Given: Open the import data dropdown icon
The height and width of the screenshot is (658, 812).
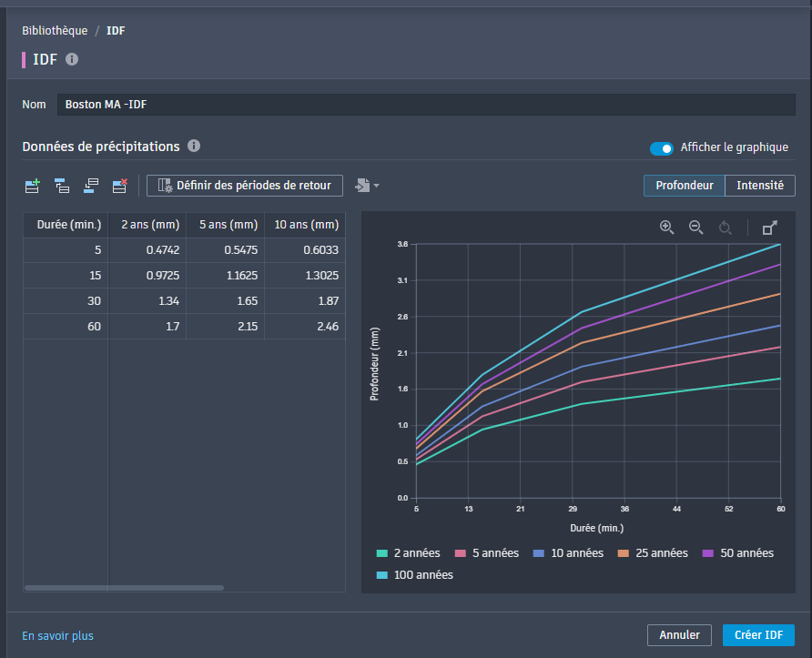Looking at the screenshot, I should [x=367, y=186].
